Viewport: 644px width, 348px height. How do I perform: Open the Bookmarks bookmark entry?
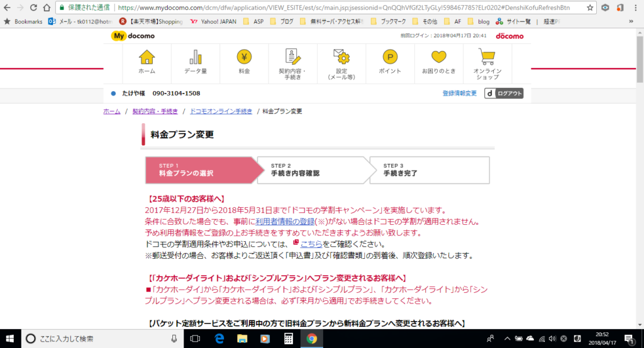23,21
